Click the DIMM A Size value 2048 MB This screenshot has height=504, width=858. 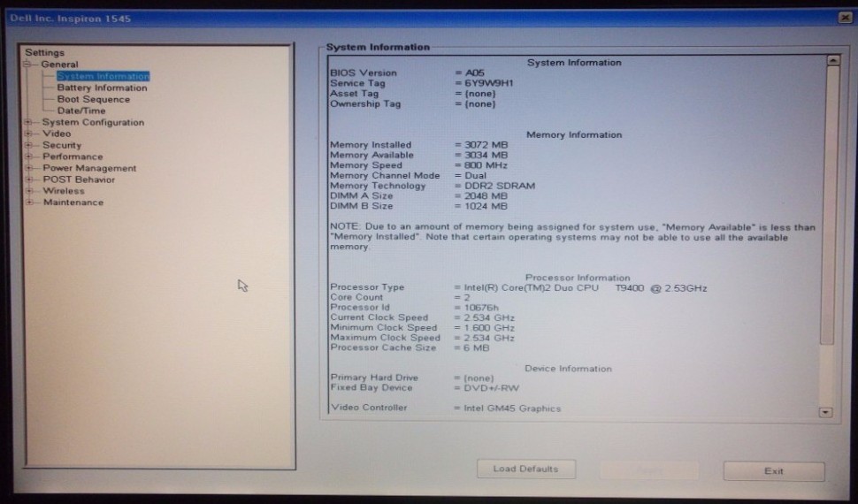486,196
